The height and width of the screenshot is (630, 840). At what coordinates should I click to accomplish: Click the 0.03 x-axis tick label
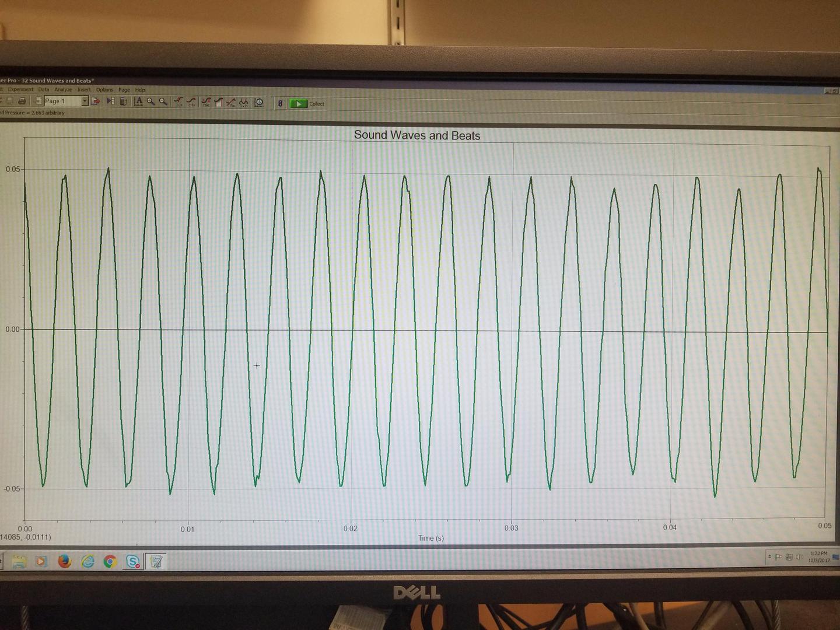511,528
